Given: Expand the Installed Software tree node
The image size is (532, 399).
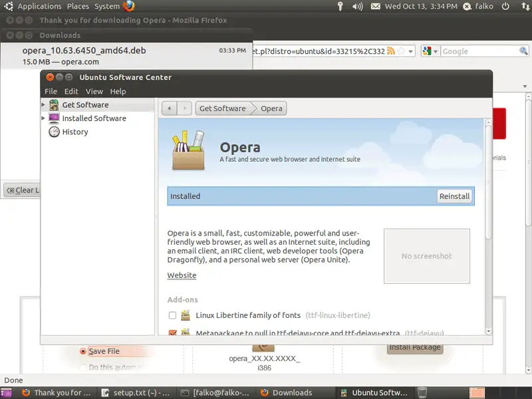Looking at the screenshot, I should click(43, 118).
